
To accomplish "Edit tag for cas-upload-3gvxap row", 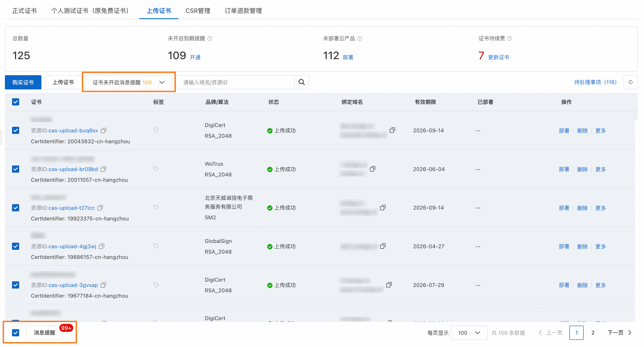I will click(156, 285).
